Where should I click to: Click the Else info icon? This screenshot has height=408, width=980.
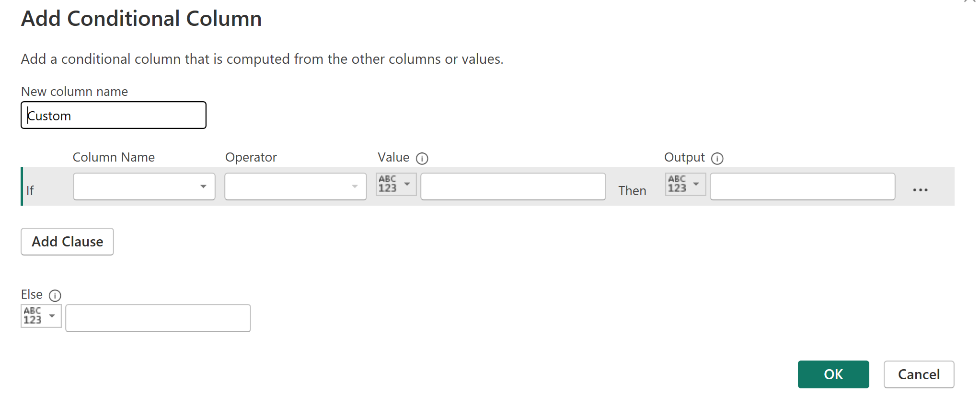55,295
